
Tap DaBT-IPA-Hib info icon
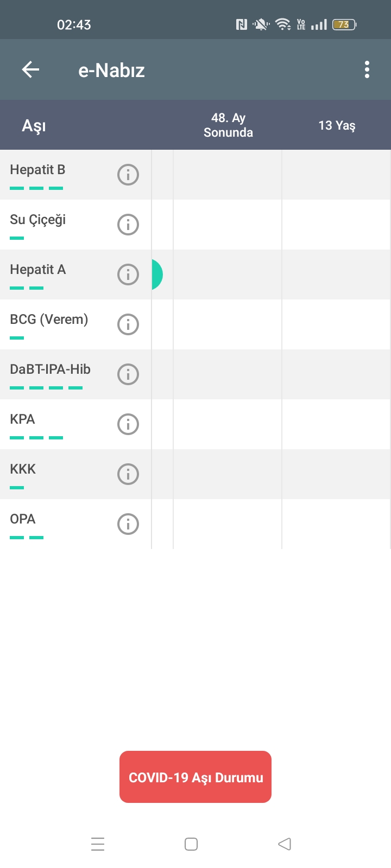point(128,374)
